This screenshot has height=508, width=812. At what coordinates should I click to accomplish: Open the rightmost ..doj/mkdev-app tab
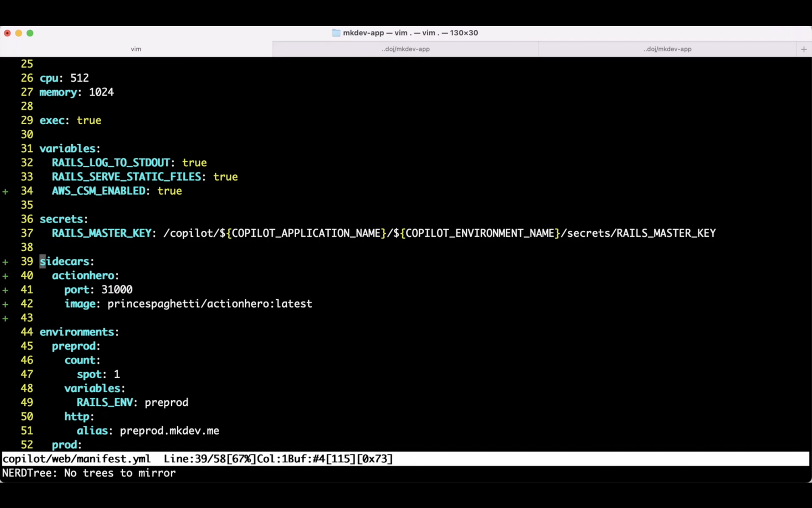pos(667,49)
